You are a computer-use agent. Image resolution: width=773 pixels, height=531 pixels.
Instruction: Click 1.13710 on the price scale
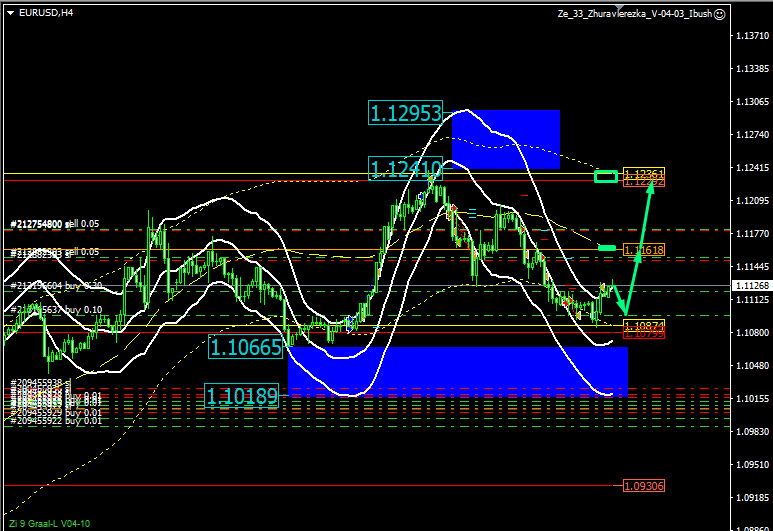[750, 36]
